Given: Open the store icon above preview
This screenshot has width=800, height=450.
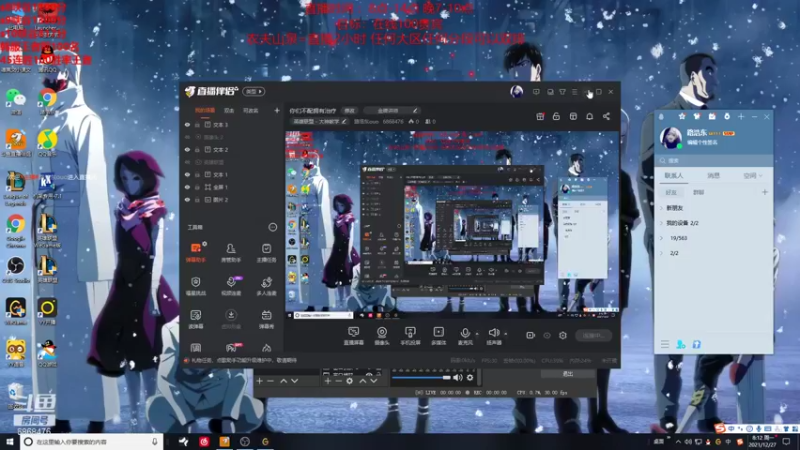Looking at the screenshot, I should [573, 116].
